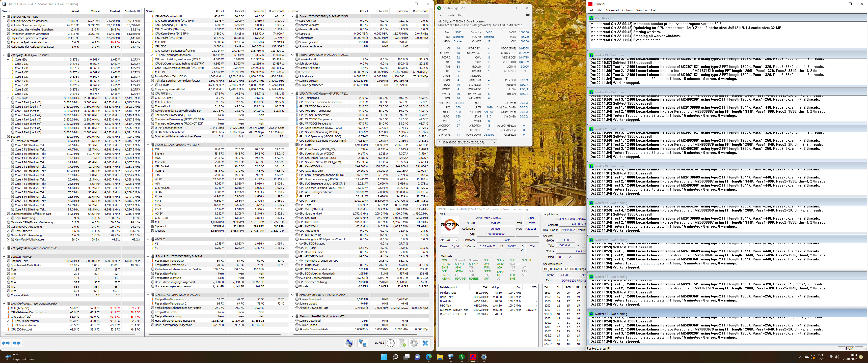Expand CPU [#0]: AMD Ryzen 7 5800X: C-Sta... group
This screenshot has width=868, height=363.
point(4,248)
